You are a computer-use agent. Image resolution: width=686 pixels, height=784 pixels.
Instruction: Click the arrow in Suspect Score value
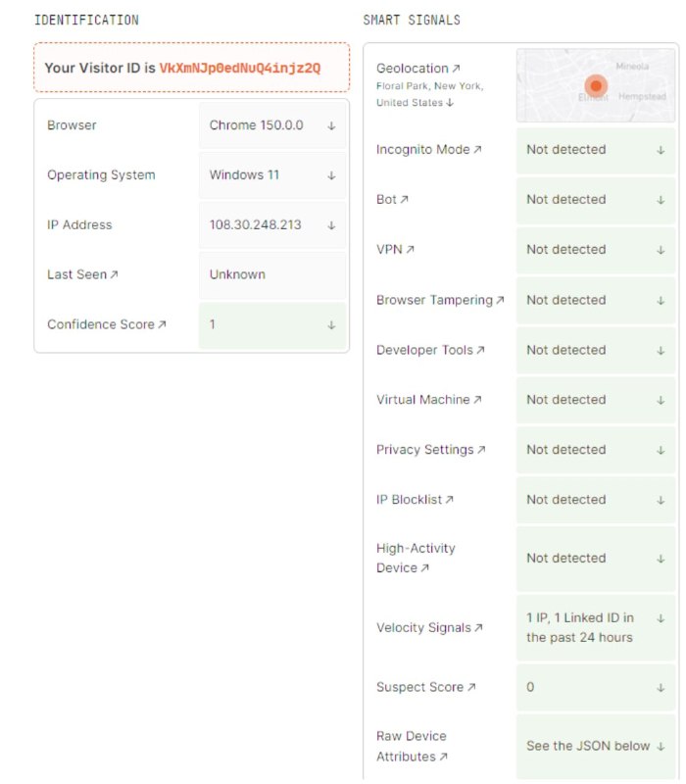click(x=661, y=688)
